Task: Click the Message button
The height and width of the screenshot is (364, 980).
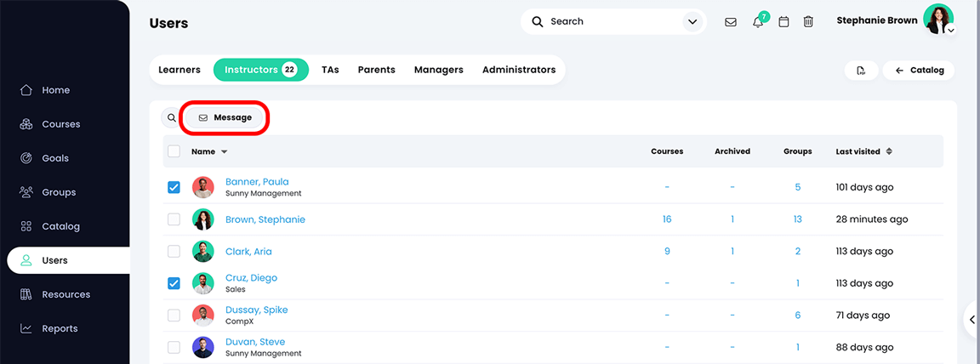Action: pyautogui.click(x=225, y=117)
